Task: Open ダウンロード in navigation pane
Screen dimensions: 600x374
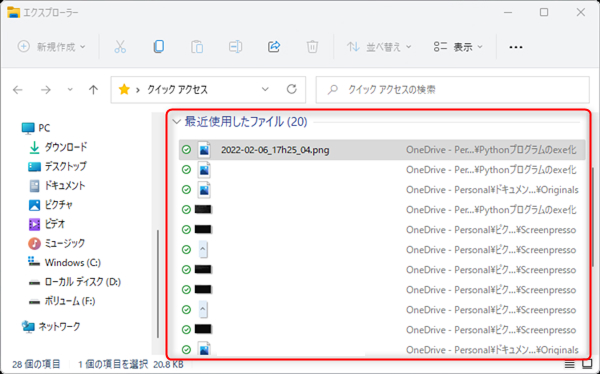Action: (x=58, y=147)
